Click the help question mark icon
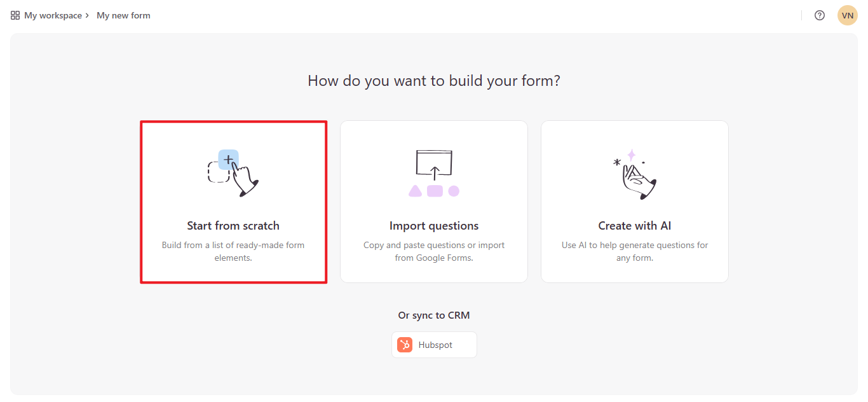The height and width of the screenshot is (402, 868). [819, 15]
